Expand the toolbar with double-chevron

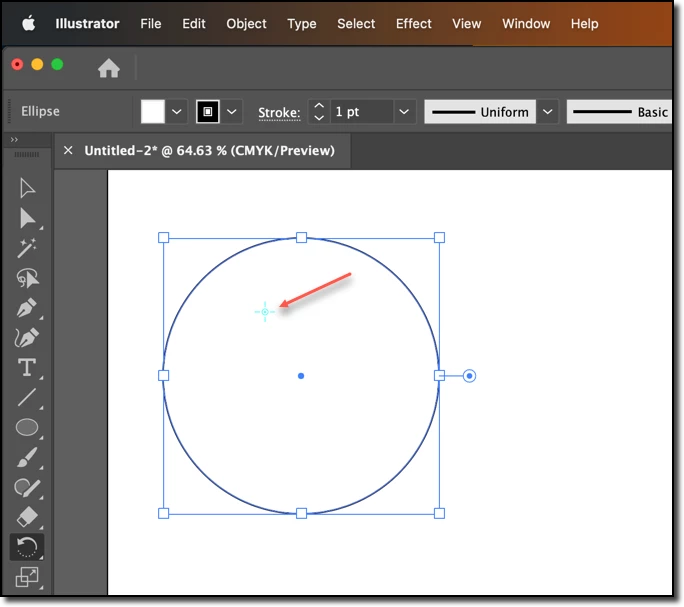pyautogui.click(x=14, y=140)
